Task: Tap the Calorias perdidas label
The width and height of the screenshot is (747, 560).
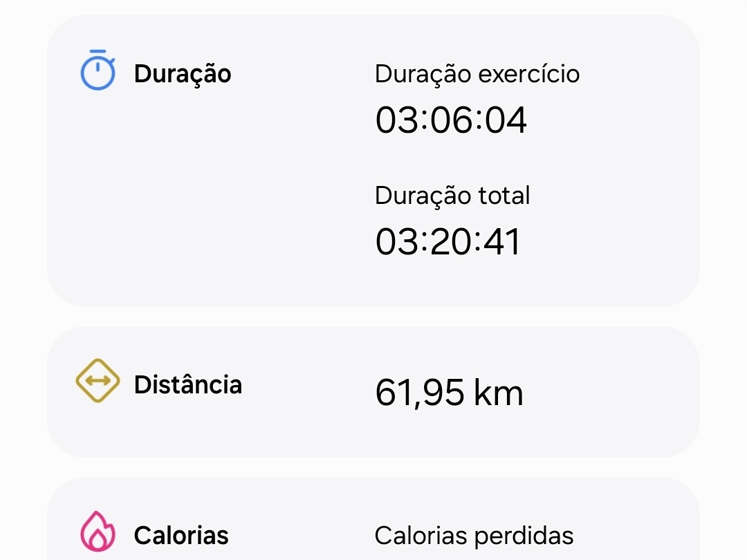Action: (x=474, y=536)
